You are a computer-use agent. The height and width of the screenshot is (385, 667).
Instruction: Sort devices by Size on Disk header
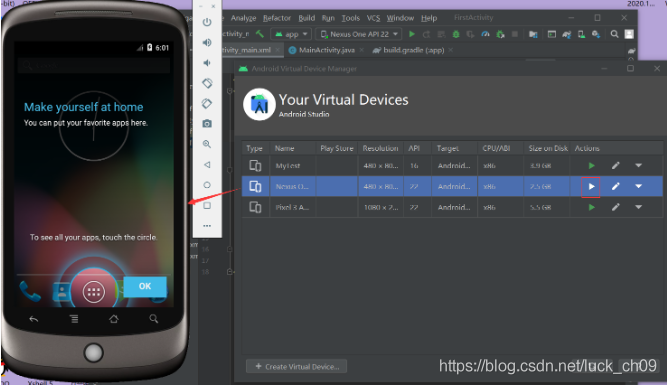pyautogui.click(x=548, y=148)
